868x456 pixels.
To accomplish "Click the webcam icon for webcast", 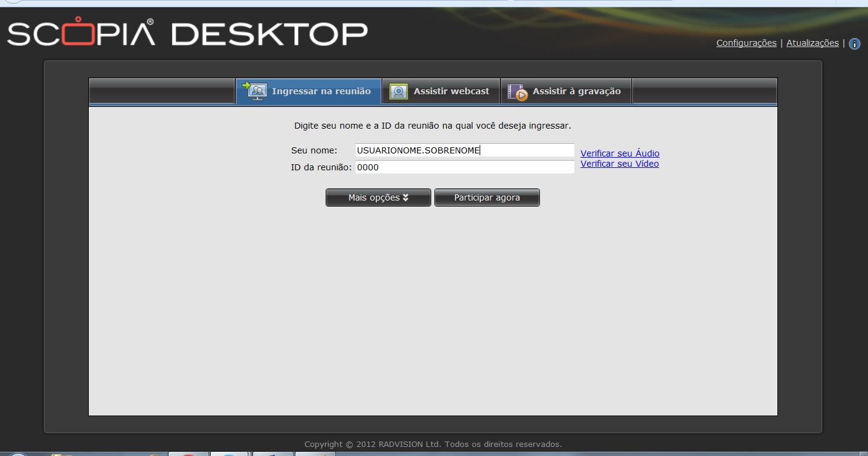I will tap(398, 91).
